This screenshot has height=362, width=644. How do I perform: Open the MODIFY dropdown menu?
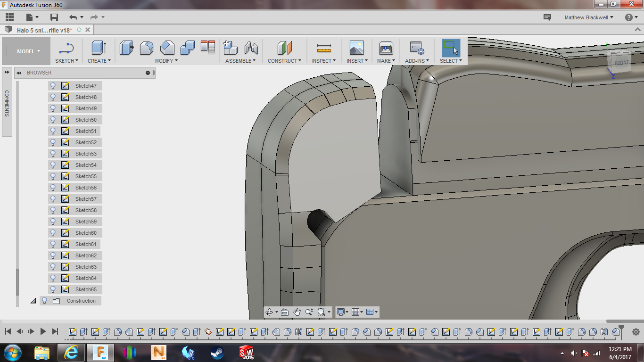(166, 61)
